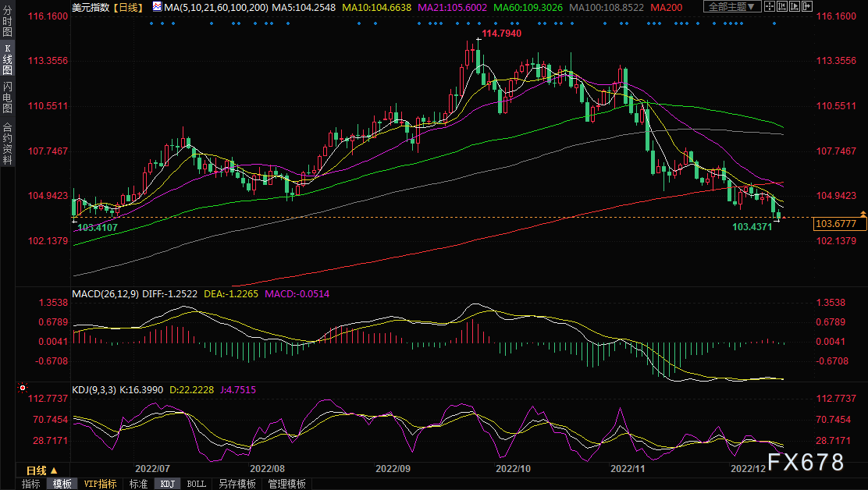Toggle the BOLL indicator button
This screenshot has height=490, width=868.
pos(196,484)
